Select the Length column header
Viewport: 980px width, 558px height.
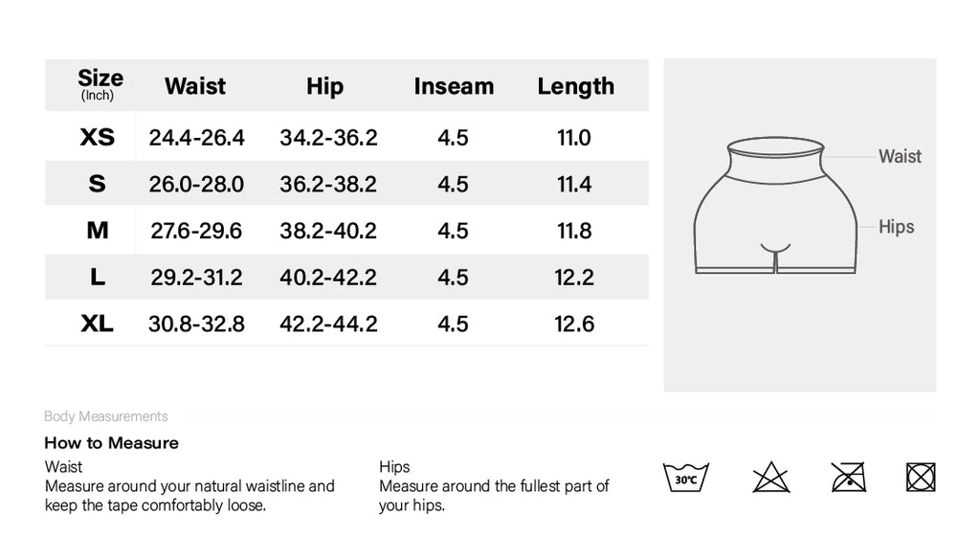[x=575, y=86]
